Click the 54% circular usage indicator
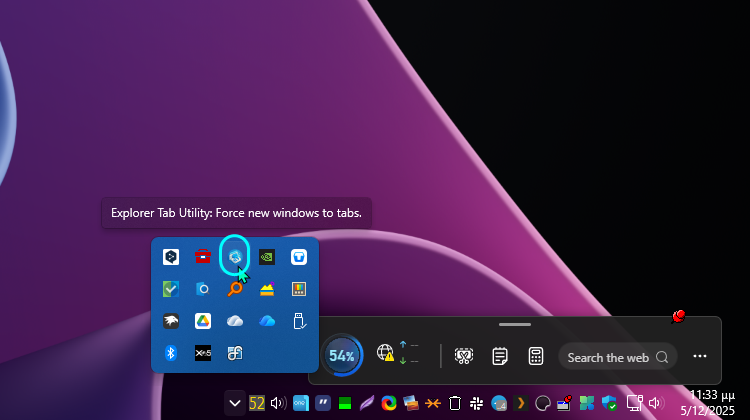The width and height of the screenshot is (750, 420). [342, 356]
